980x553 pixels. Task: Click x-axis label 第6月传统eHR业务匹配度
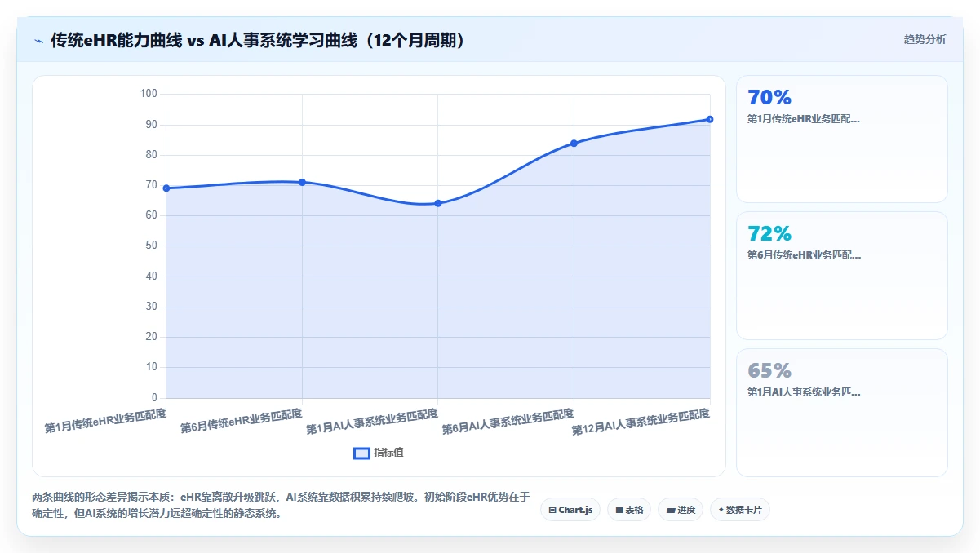pos(241,420)
